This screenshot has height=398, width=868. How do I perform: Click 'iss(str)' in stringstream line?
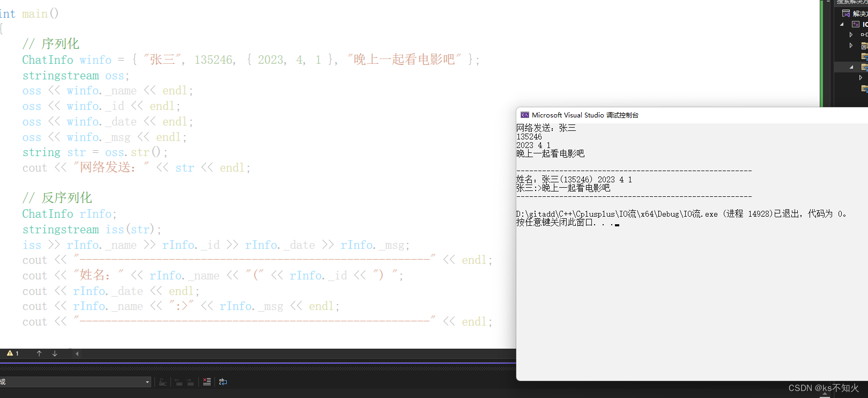pos(130,230)
